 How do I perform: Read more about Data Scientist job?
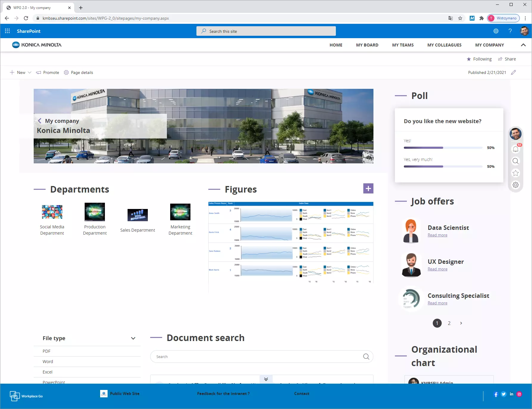438,235
